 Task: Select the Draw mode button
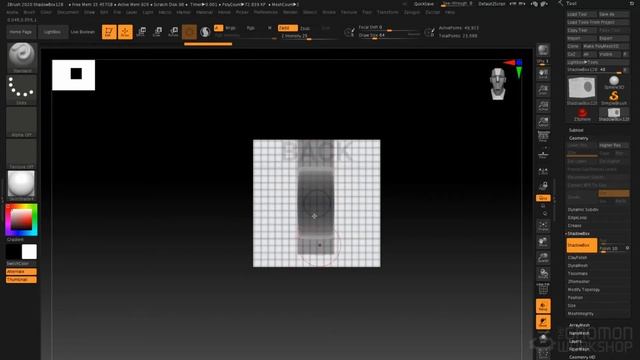point(125,32)
